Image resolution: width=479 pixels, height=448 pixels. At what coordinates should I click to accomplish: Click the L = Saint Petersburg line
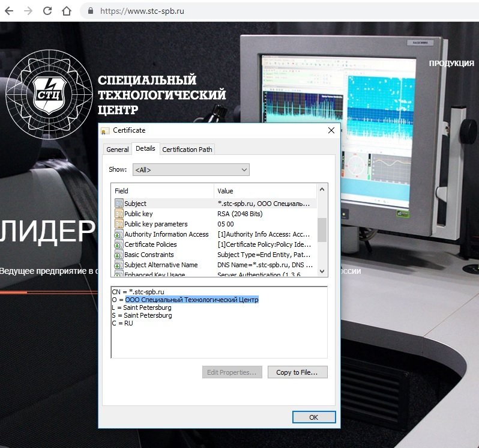142,307
